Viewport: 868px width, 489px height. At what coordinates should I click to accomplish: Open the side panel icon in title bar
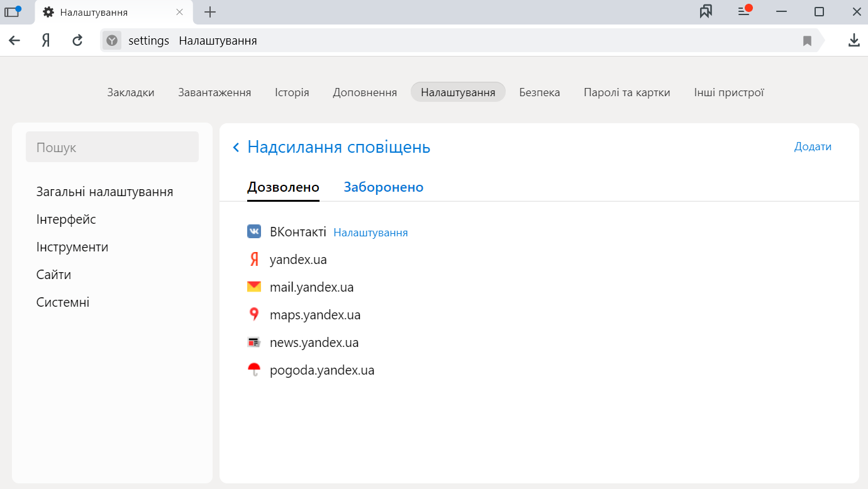pyautogui.click(x=12, y=12)
